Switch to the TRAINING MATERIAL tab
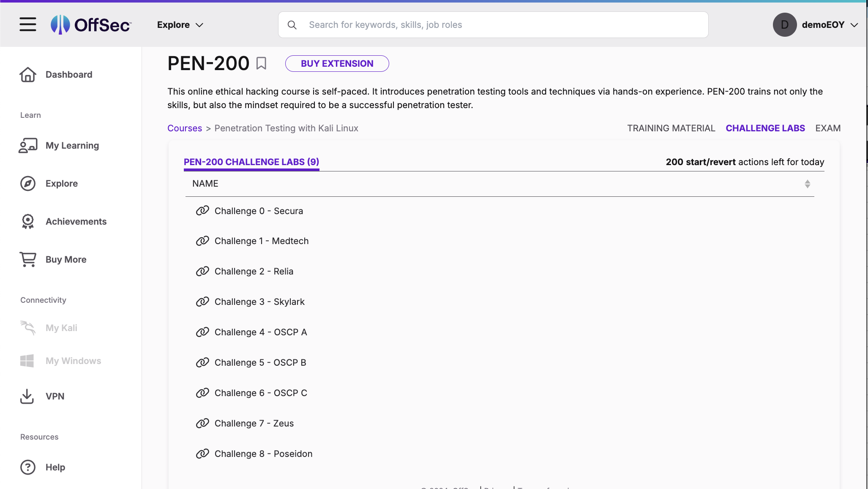Screen dimensions: 868x489 671,128
